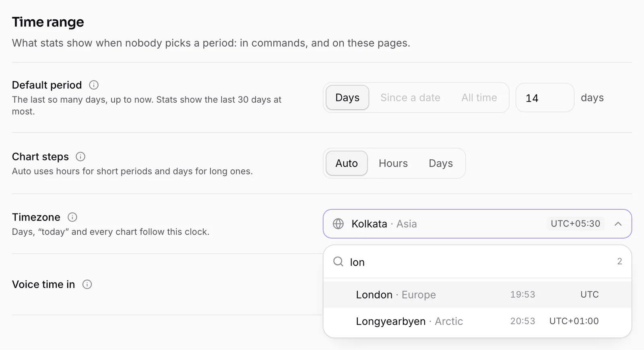The height and width of the screenshot is (350, 644).
Task: Click the result count 2 in search
Action: (x=620, y=261)
